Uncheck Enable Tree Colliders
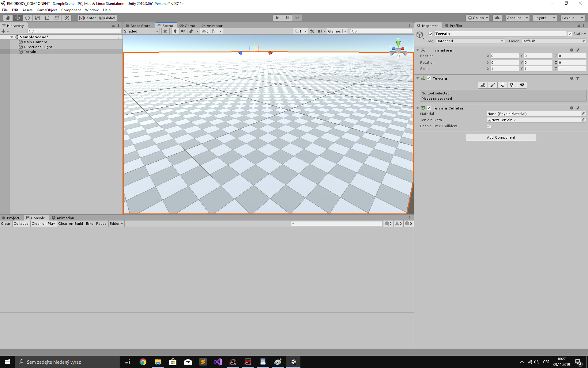 pos(489,126)
